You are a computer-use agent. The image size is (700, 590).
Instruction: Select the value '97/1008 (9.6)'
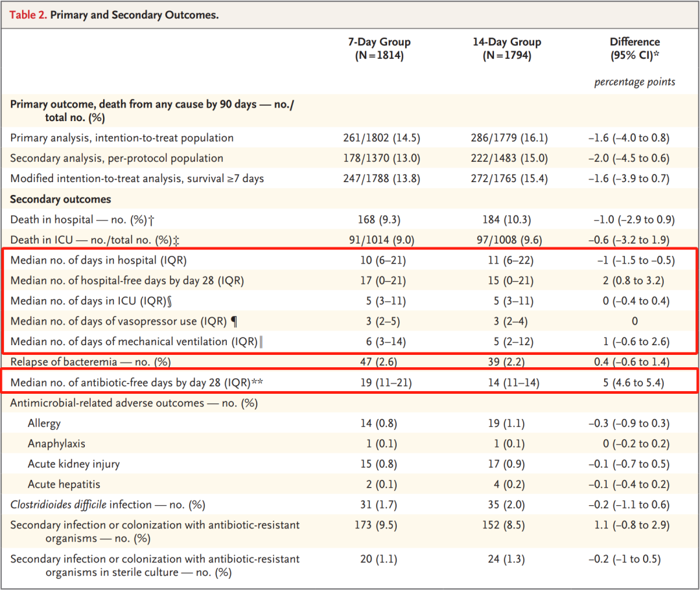coord(509,240)
